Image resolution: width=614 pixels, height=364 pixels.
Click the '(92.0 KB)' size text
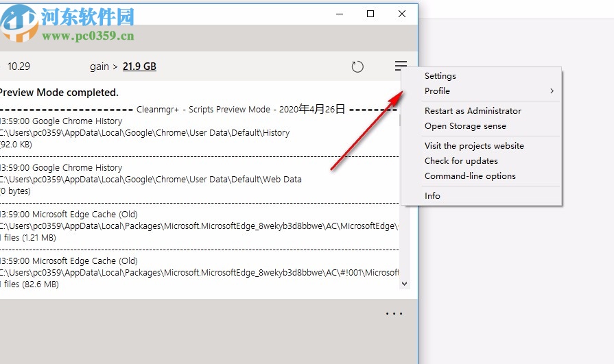[x=16, y=145]
